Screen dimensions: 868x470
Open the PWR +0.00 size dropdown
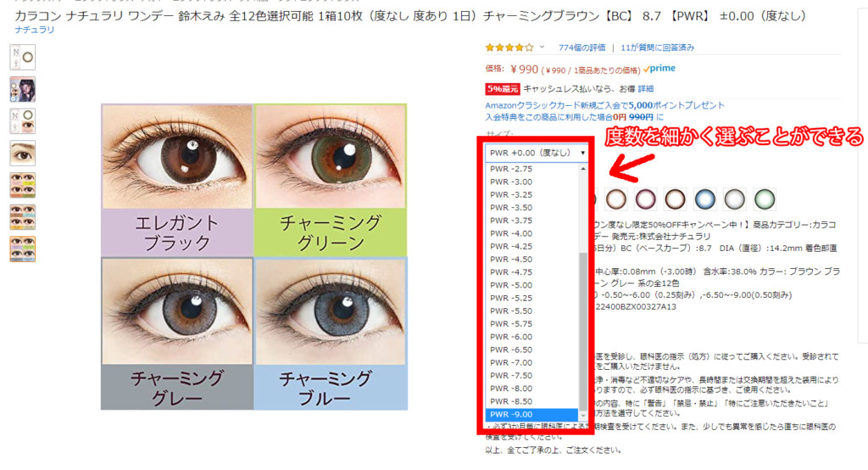(537, 153)
